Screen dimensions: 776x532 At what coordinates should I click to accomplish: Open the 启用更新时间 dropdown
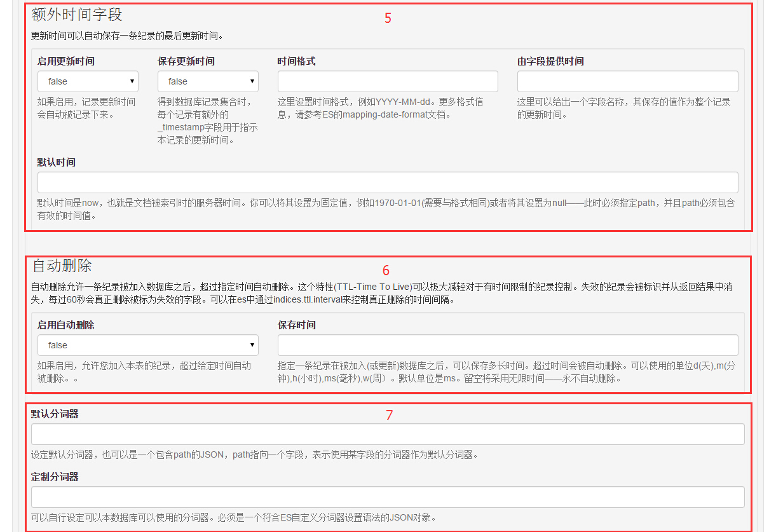tap(88, 81)
